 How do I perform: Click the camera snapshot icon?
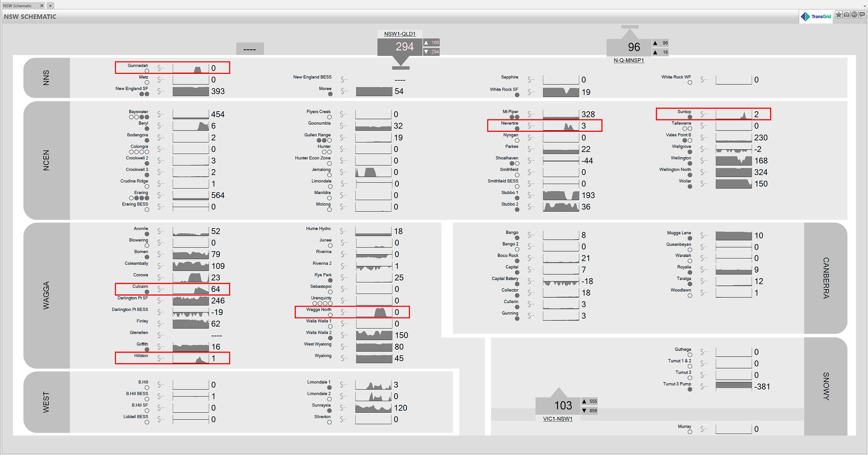pos(847,15)
